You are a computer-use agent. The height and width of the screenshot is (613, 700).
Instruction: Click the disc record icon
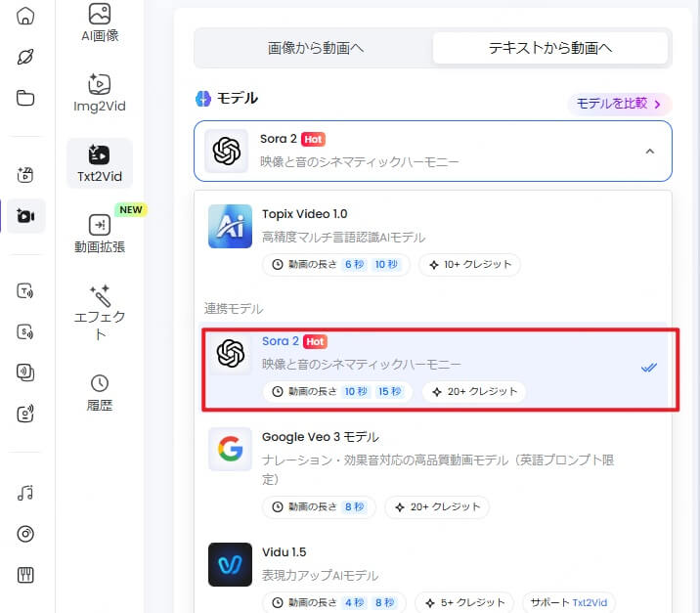point(25,534)
